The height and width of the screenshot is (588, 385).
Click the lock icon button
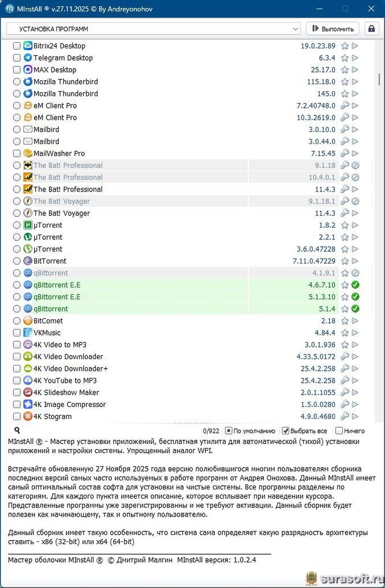(371, 29)
